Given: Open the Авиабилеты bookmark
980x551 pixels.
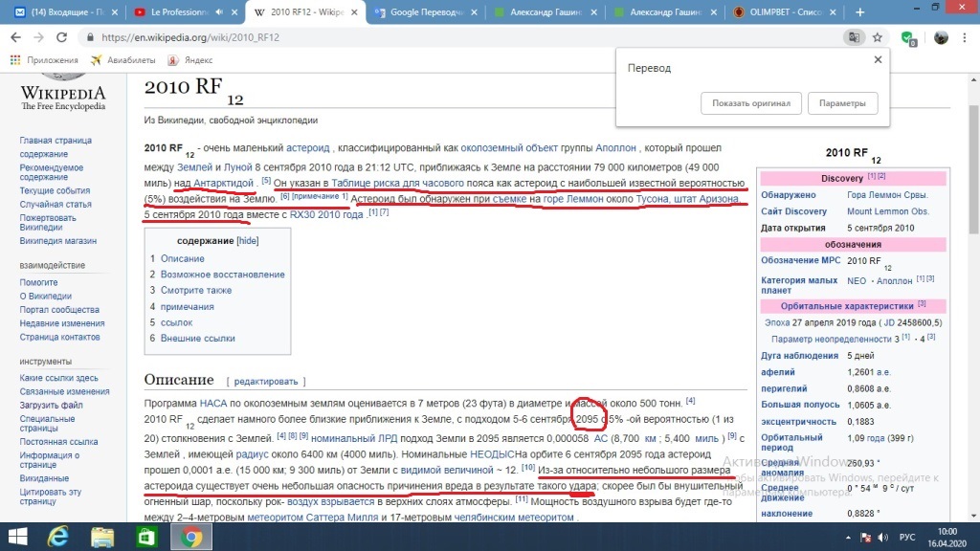Looking at the screenshot, I should point(123,60).
